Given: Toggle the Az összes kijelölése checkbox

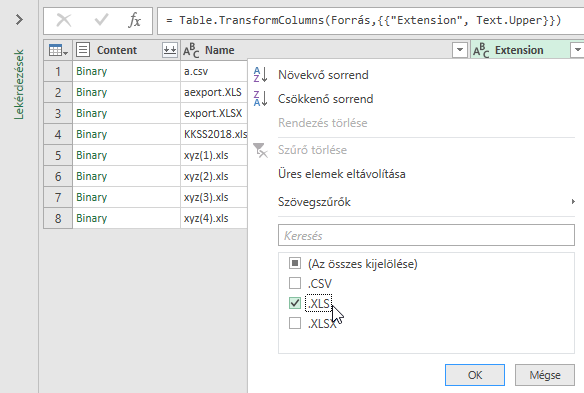Looking at the screenshot, I should click(295, 263).
